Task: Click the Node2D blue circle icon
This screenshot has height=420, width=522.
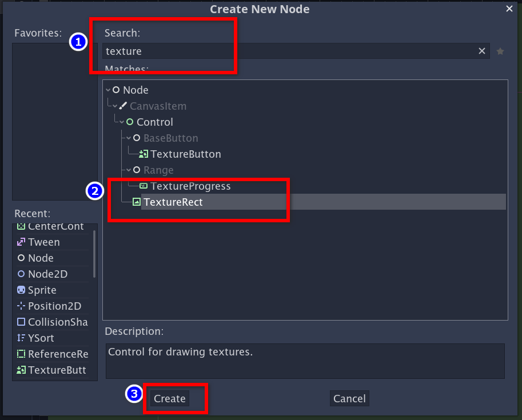Action: 21,274
